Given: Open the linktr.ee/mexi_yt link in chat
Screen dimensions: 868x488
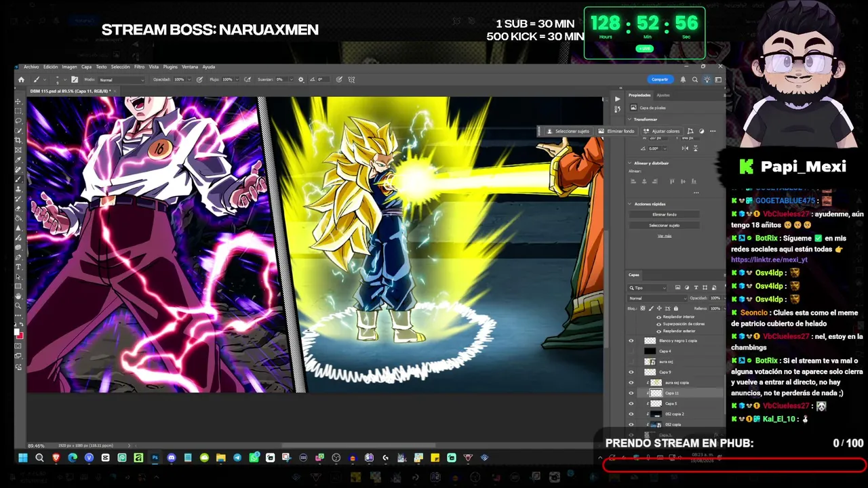Looking at the screenshot, I should pyautogui.click(x=769, y=260).
